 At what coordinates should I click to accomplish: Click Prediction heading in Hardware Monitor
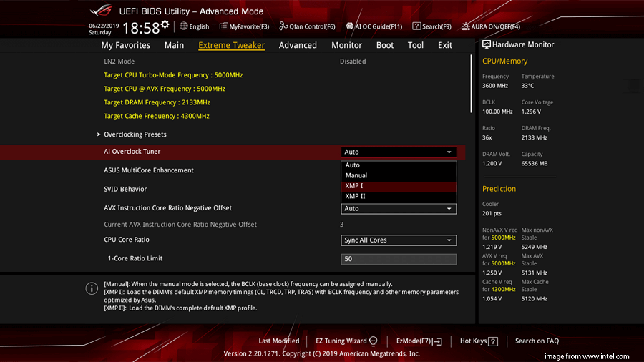(499, 189)
